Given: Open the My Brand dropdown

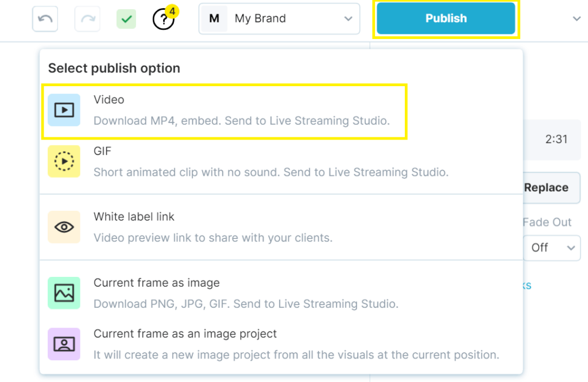Looking at the screenshot, I should pyautogui.click(x=347, y=18).
